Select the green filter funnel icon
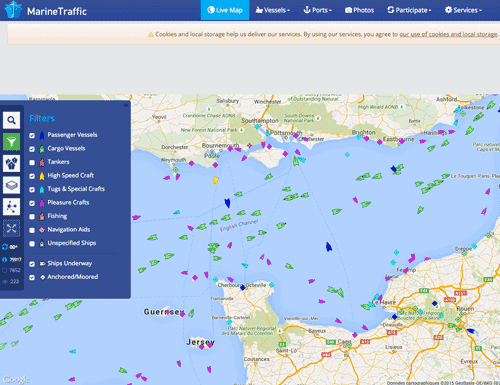 [x=11, y=142]
